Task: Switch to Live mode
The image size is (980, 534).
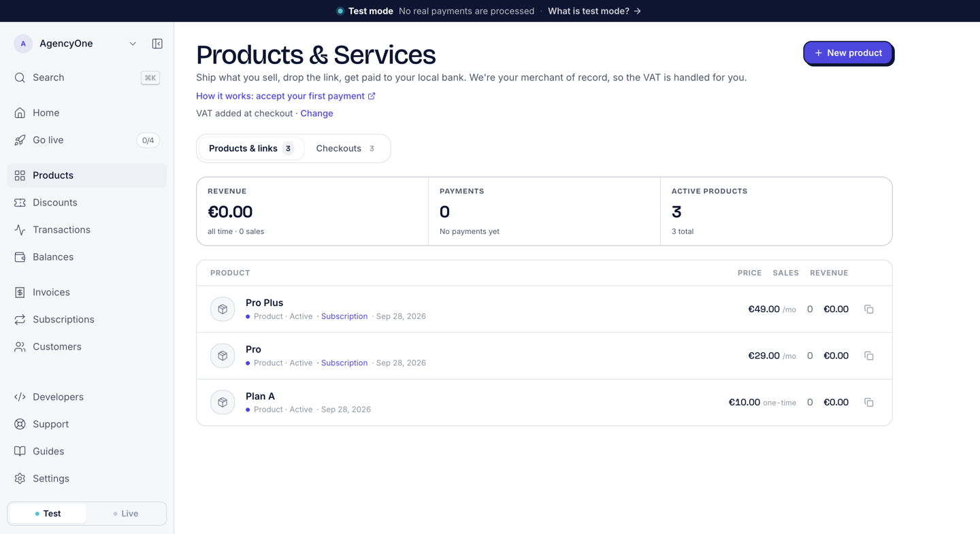Action: tap(126, 514)
